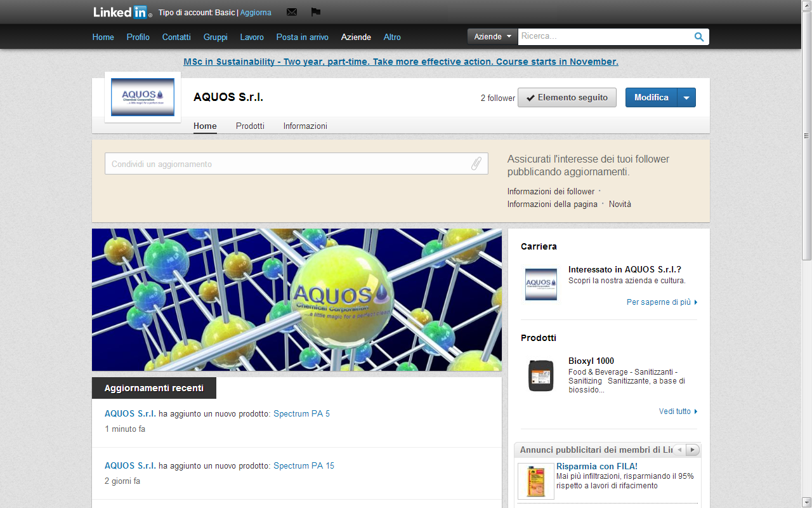Screen dimensions: 812x508
Task: Open the Profilo menu
Action: point(138,37)
